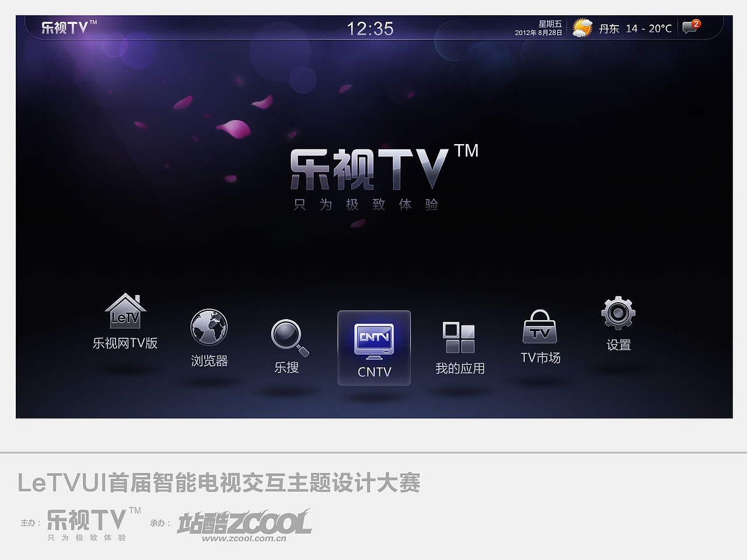Click the 设置 label

(619, 345)
